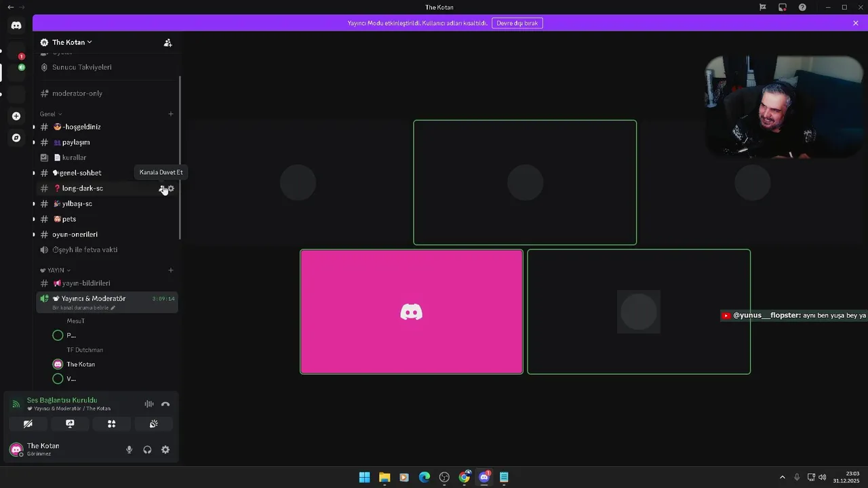
Task: Focus the bottom right green-bordered video tile
Action: point(639,312)
